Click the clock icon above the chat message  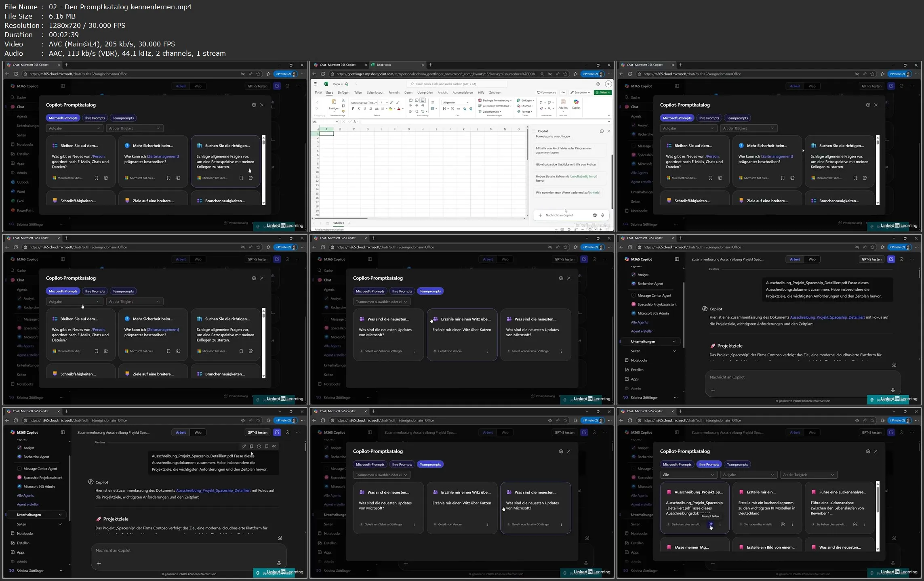pos(259,446)
